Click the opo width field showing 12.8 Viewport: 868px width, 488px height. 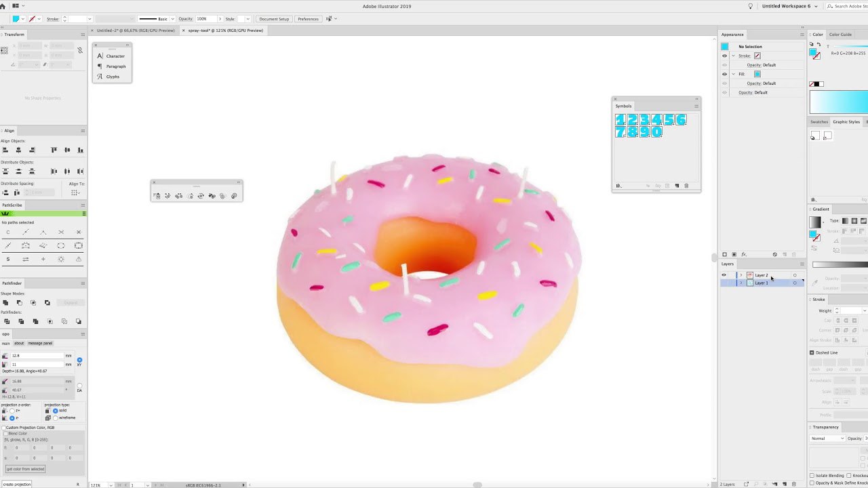[x=37, y=355]
